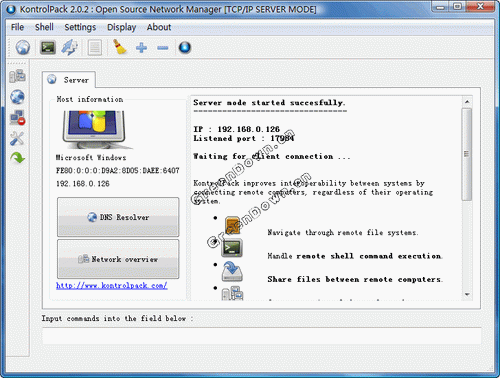Open the Shell menu

(x=44, y=27)
